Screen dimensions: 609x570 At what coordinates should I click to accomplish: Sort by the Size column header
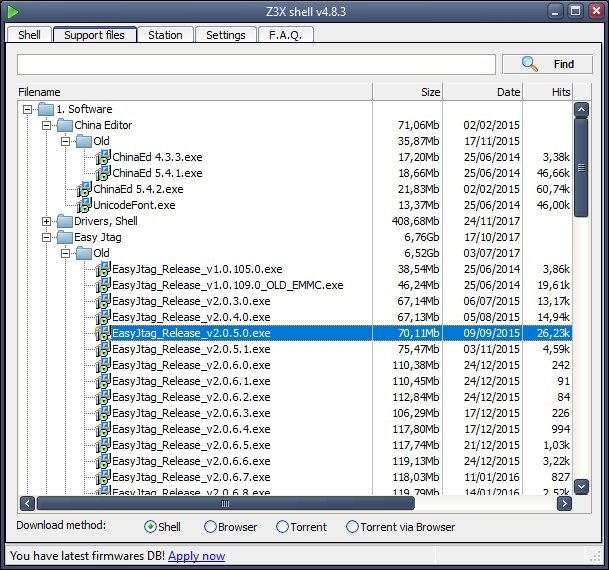coord(407,92)
